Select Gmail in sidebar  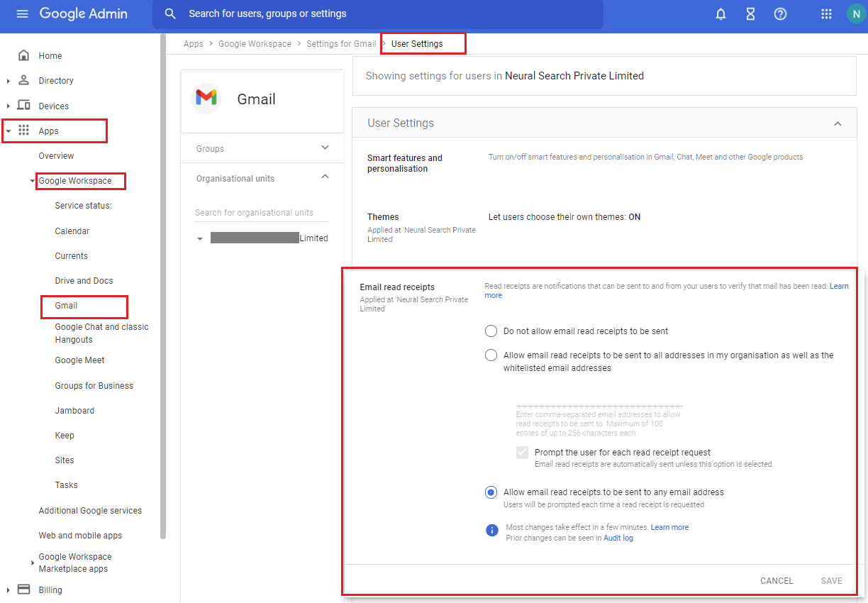click(66, 306)
